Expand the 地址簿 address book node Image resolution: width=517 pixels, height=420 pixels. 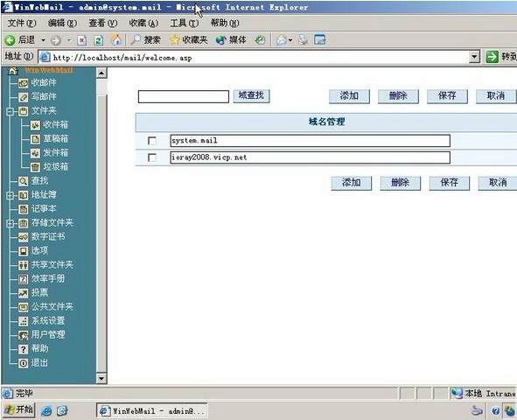pos(10,195)
